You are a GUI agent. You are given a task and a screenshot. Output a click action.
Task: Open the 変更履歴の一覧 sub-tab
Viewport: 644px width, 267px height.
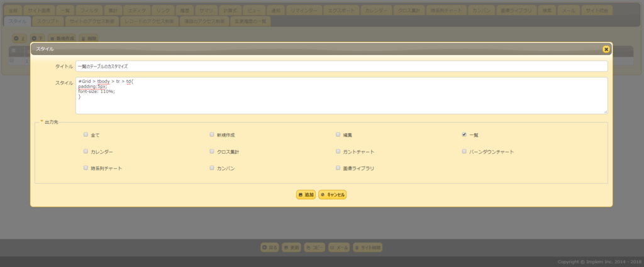250,21
